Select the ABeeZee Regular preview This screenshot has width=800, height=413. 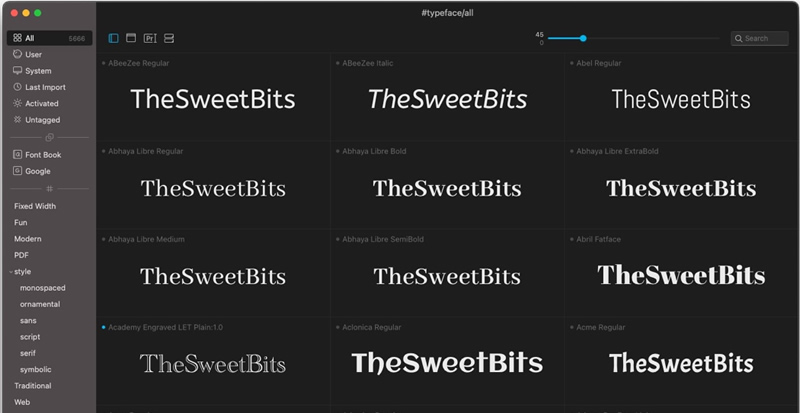tap(213, 99)
